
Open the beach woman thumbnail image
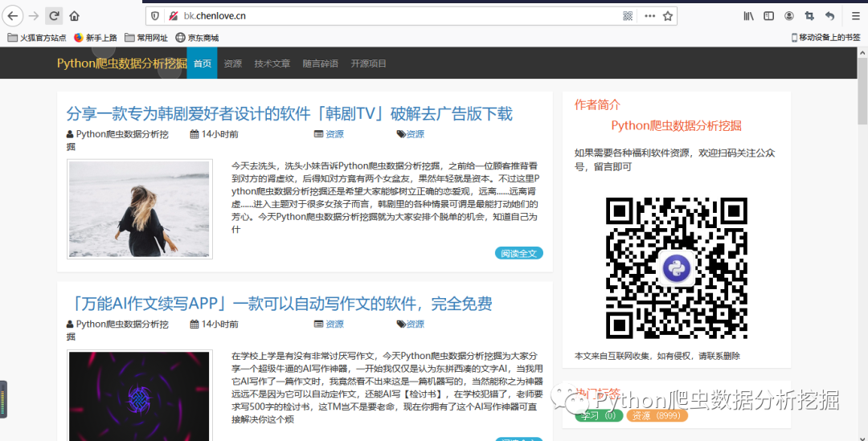pos(140,209)
